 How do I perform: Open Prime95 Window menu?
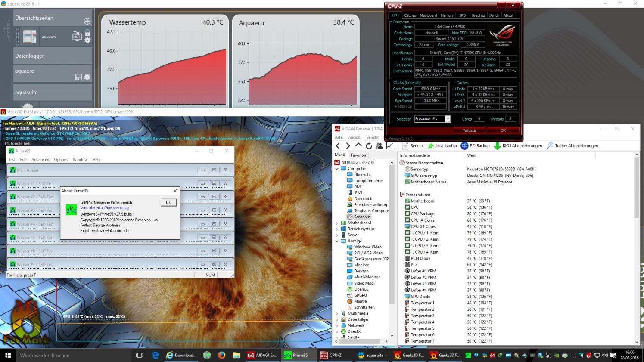coord(80,159)
